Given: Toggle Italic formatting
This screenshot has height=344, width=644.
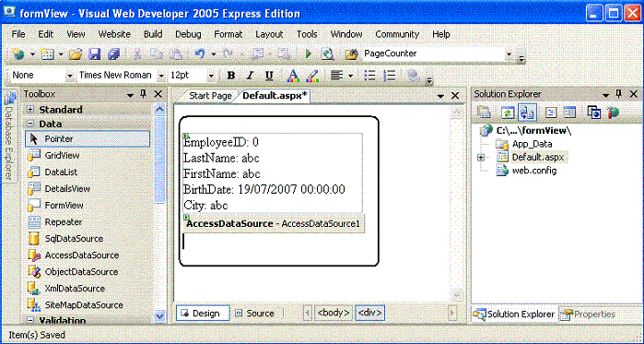Looking at the screenshot, I should click(250, 76).
